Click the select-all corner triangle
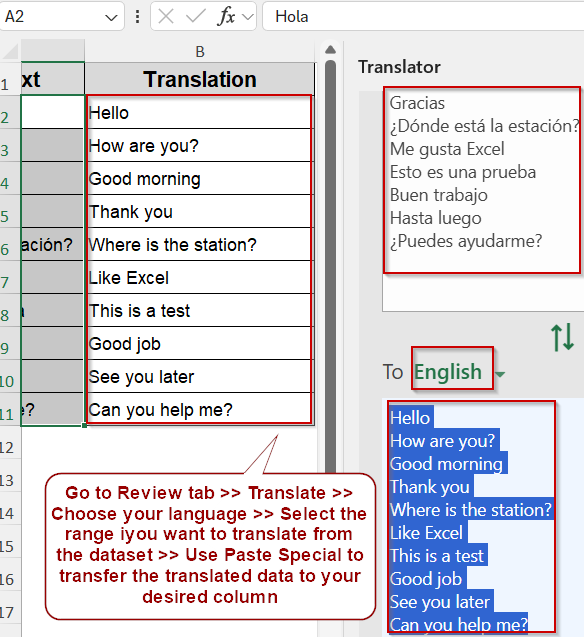Screen dimensions: 584x637 point(10,51)
